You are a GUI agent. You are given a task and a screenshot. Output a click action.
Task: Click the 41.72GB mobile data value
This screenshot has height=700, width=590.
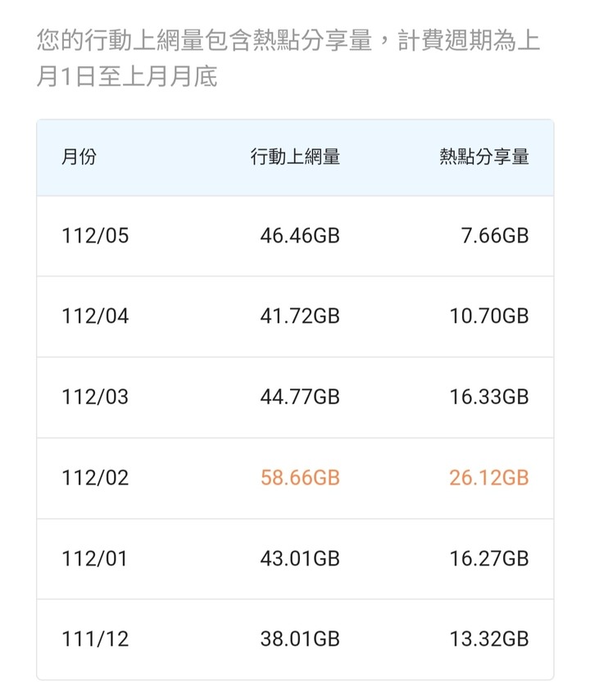coord(300,316)
